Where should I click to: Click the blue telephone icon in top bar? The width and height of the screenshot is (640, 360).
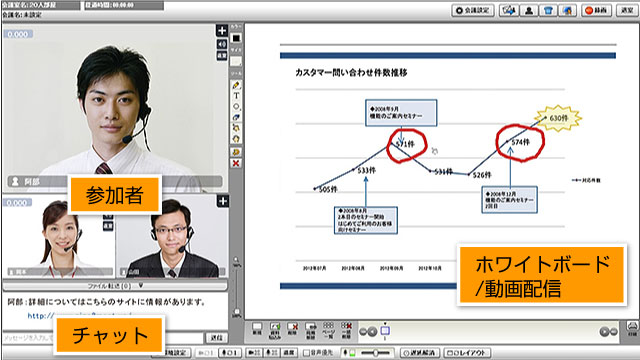548,10
